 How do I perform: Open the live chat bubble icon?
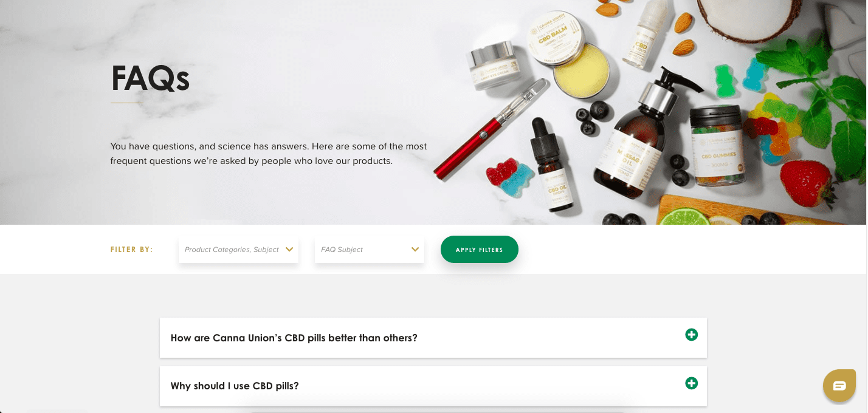839,386
